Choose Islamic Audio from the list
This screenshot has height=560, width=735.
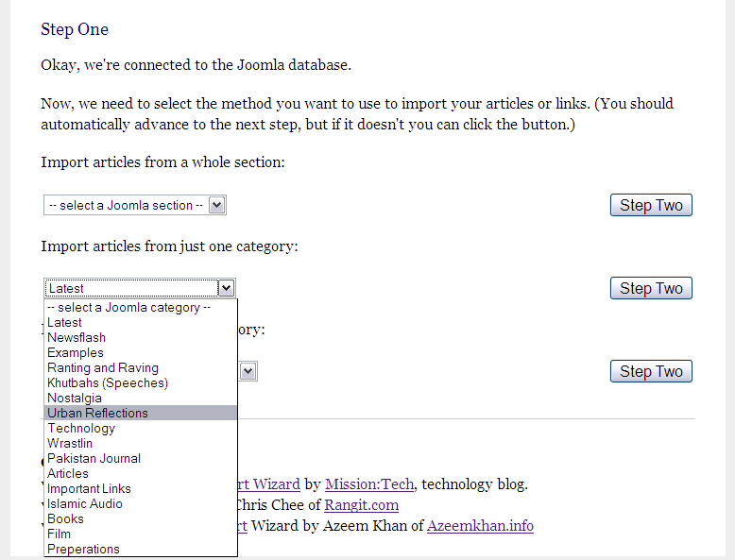(85, 503)
